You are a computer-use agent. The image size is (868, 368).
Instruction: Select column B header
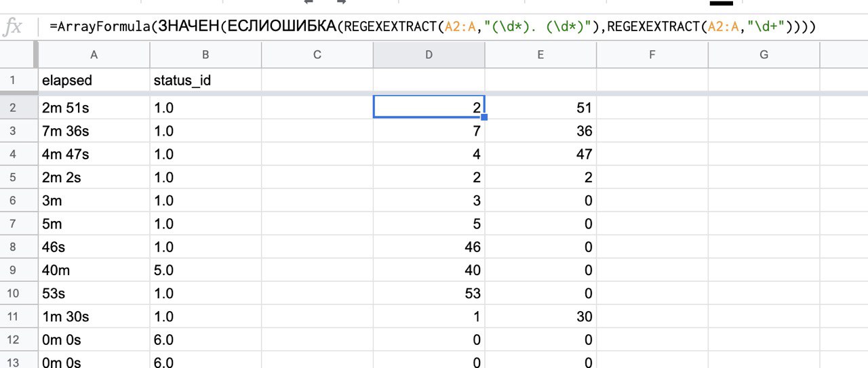point(205,55)
